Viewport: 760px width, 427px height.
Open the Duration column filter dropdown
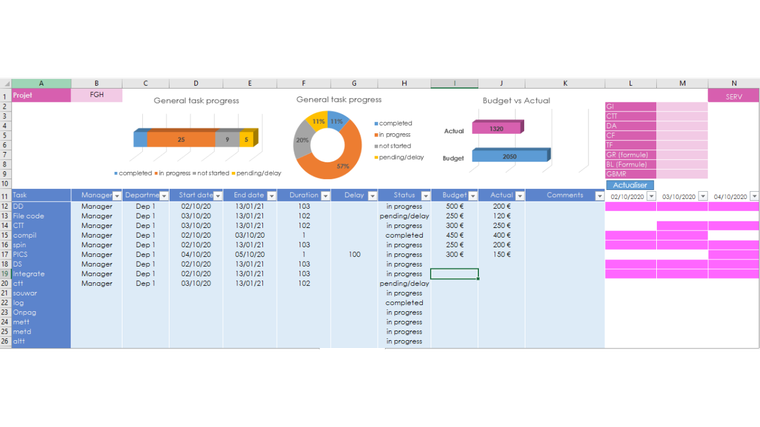pyautogui.click(x=324, y=196)
